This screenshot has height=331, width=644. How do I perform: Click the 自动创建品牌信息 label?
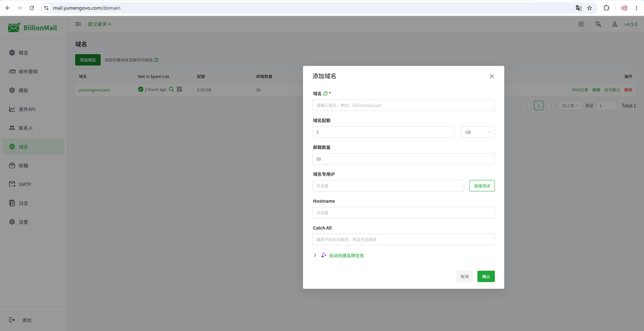[347, 255]
